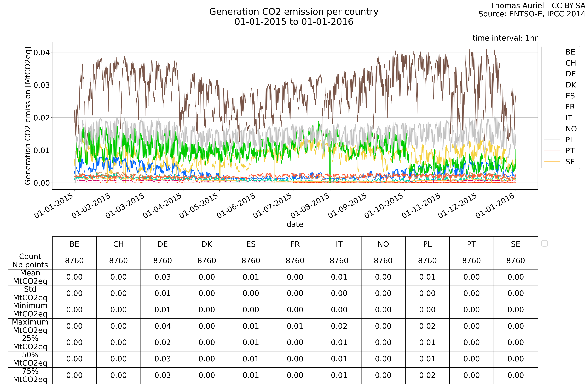Click the 75% MtCO2eq row header
This screenshot has height=392, width=588.
pos(30,375)
